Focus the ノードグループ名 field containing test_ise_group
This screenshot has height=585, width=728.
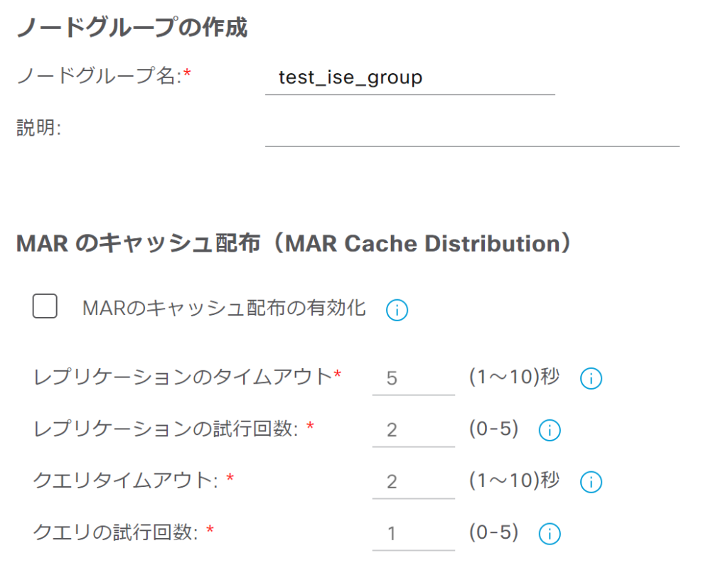pos(409,77)
